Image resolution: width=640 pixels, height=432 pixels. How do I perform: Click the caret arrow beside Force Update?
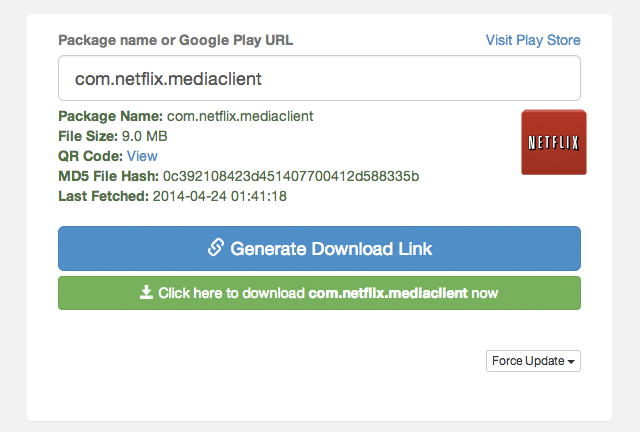(x=571, y=362)
